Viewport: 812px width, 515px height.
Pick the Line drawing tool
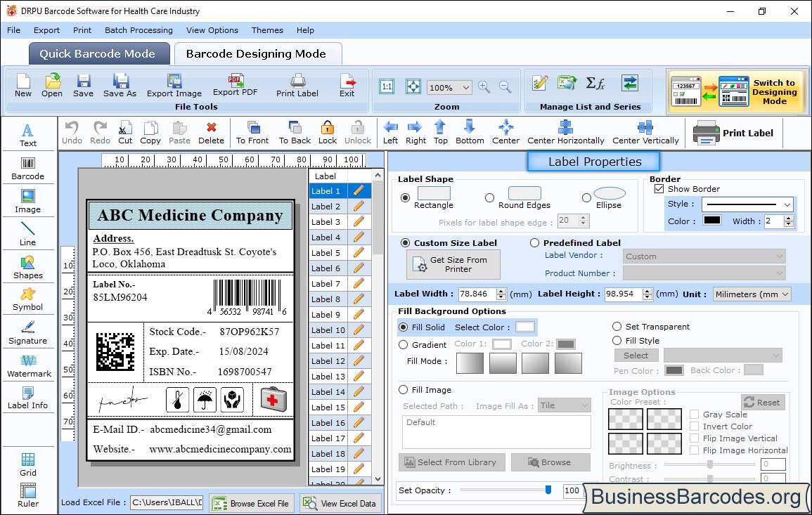[28, 235]
